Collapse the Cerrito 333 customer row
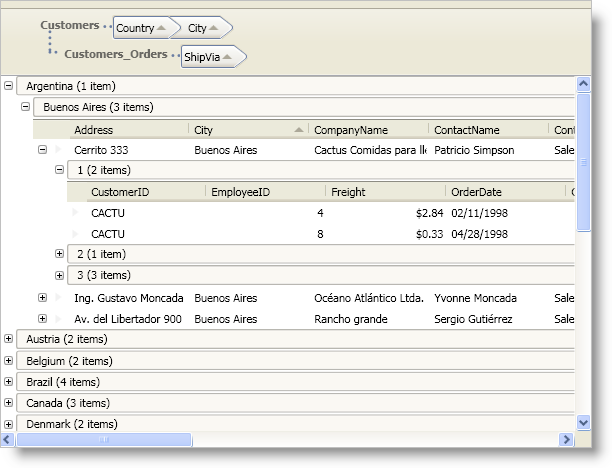 point(42,150)
